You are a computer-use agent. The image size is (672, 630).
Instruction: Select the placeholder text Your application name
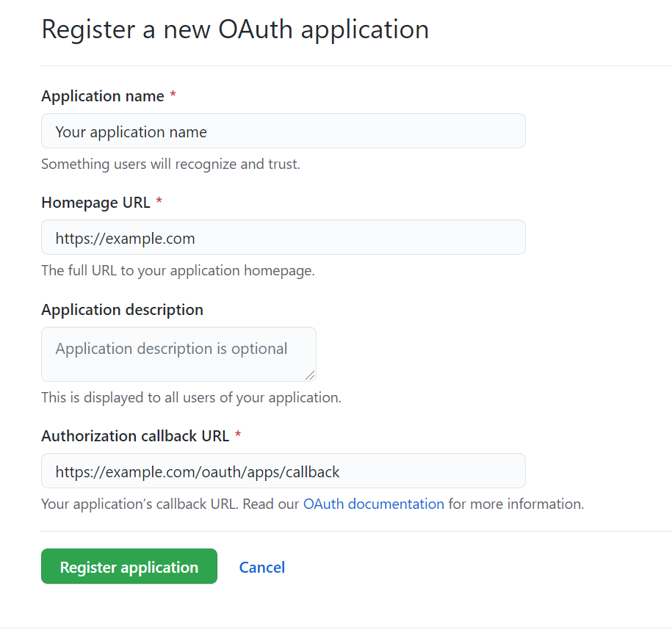[x=130, y=131]
